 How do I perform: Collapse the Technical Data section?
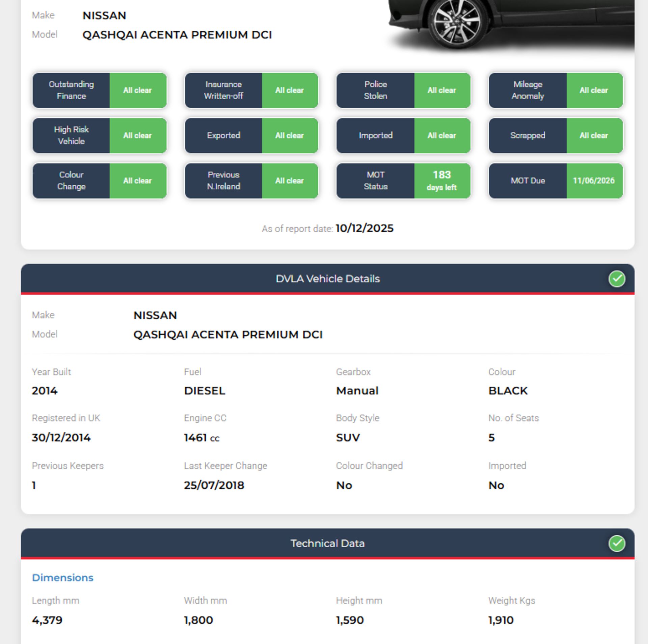point(327,551)
